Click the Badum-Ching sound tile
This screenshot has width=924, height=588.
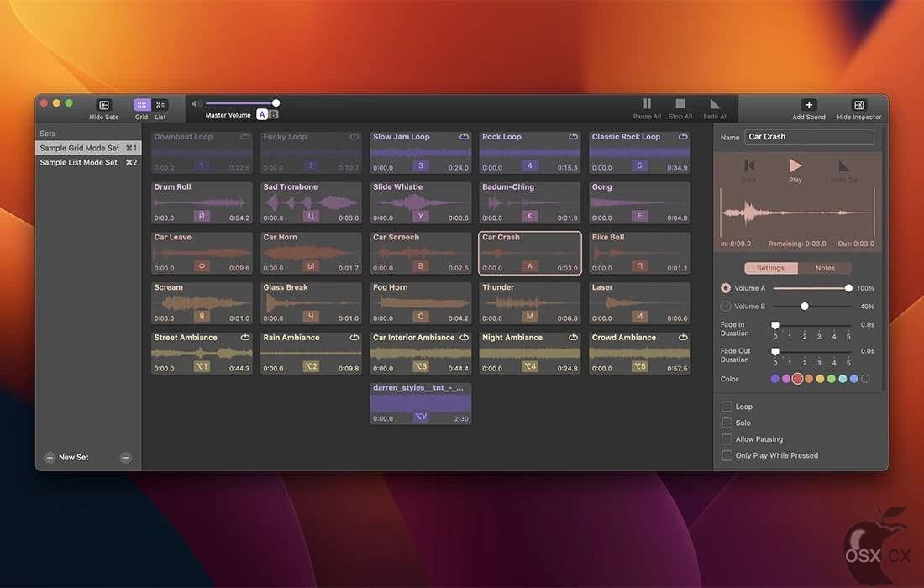pos(530,202)
